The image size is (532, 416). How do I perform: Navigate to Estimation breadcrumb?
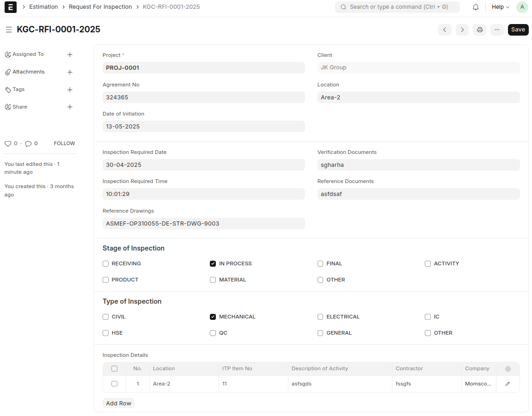43,7
